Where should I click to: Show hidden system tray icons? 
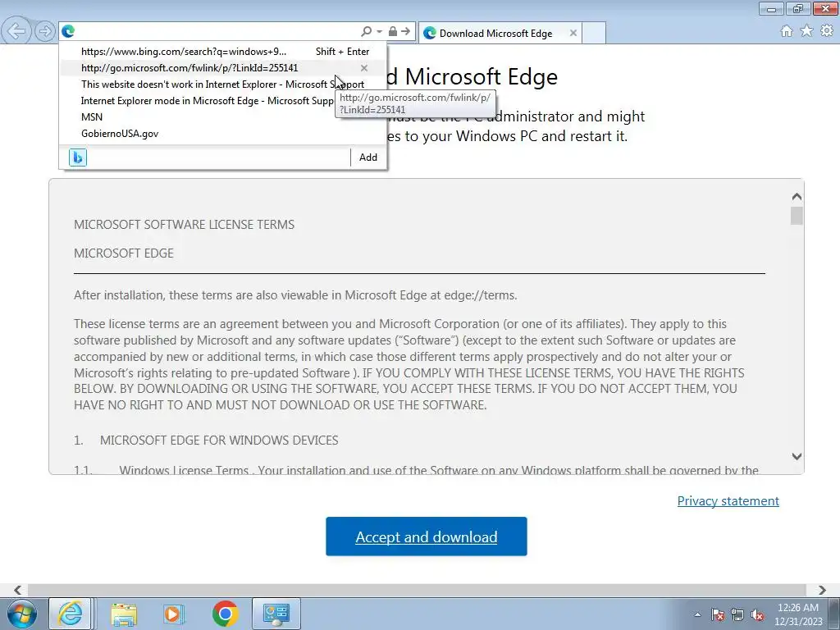[x=697, y=614]
